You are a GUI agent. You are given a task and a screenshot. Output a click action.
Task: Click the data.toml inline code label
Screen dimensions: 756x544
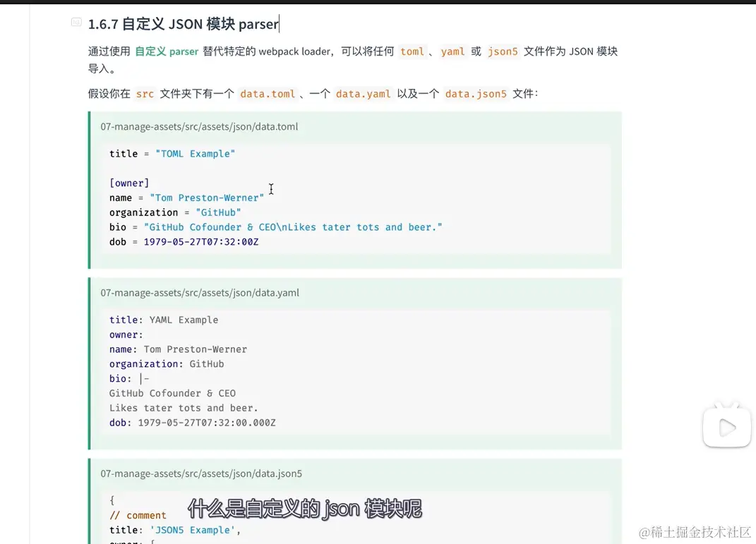tap(268, 93)
